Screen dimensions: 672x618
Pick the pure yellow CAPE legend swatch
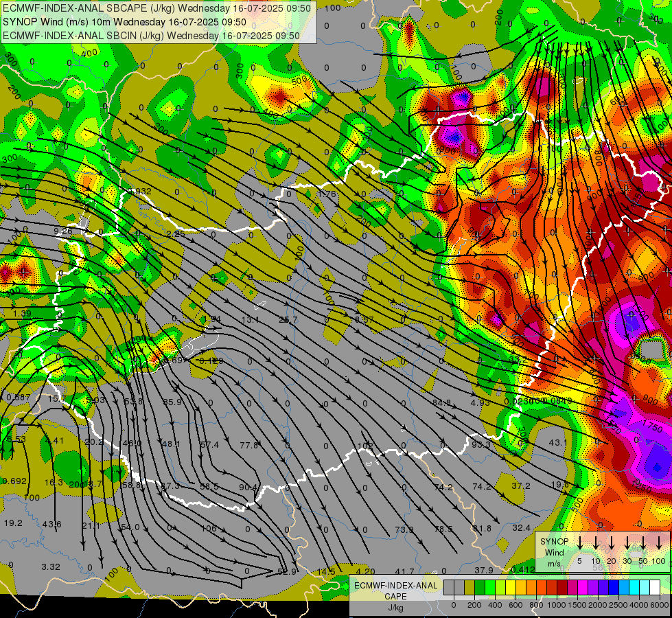tap(511, 588)
